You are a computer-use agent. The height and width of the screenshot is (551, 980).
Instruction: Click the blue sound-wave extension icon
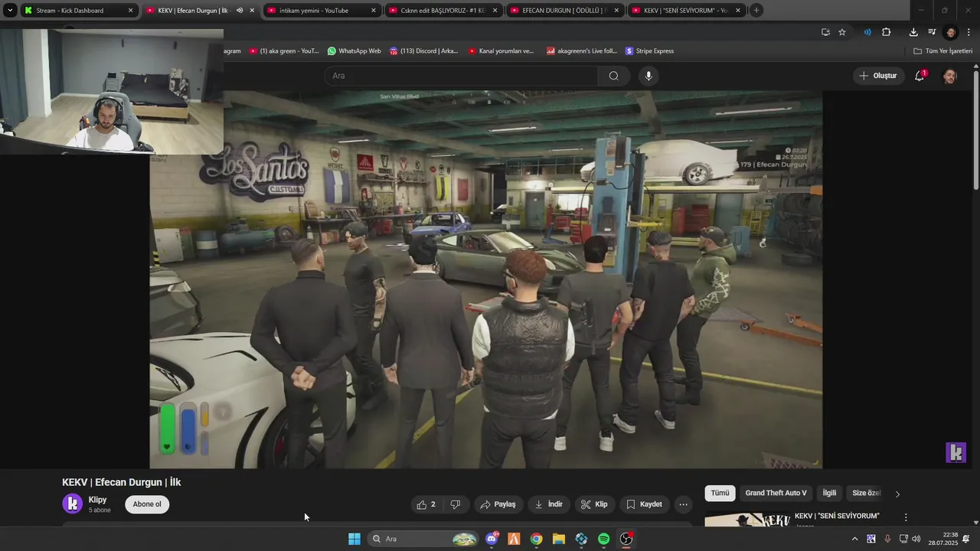867,32
